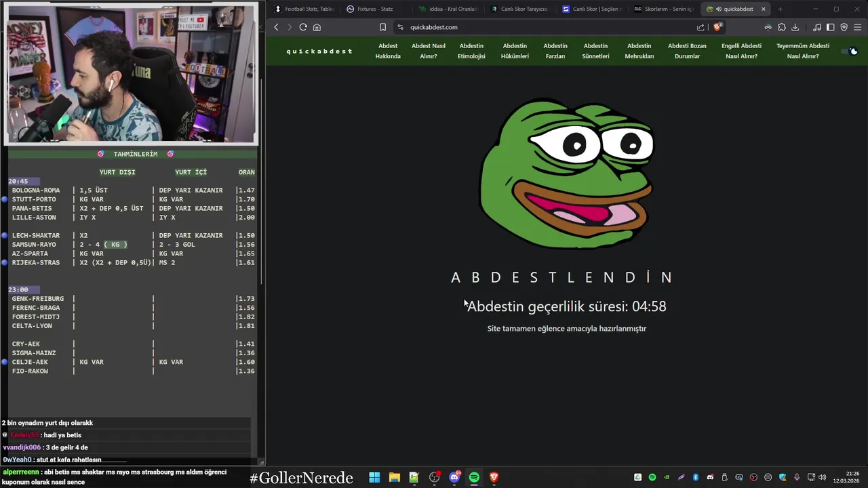868x488 pixels.
Task: Click the quickabdest.com address bar
Action: (542, 27)
